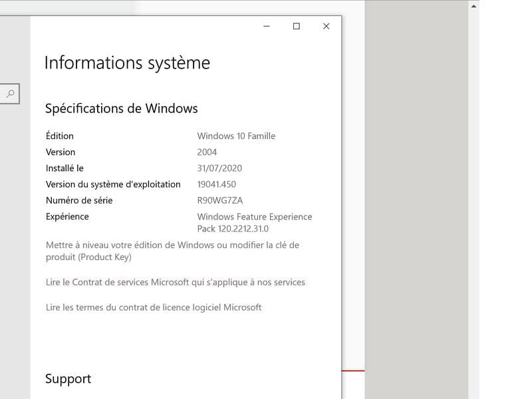Click the search magnifier icon
Screen dimensions: 532x399
coord(11,93)
